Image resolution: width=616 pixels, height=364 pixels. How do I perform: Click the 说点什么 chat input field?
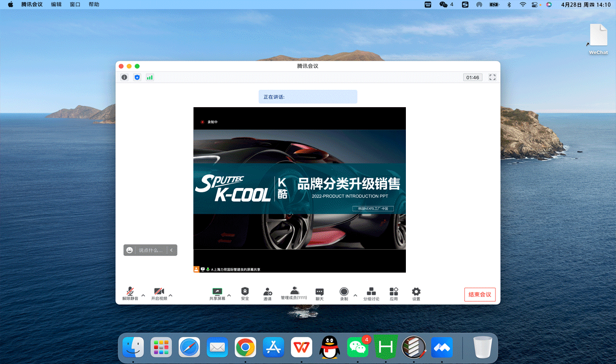click(150, 250)
